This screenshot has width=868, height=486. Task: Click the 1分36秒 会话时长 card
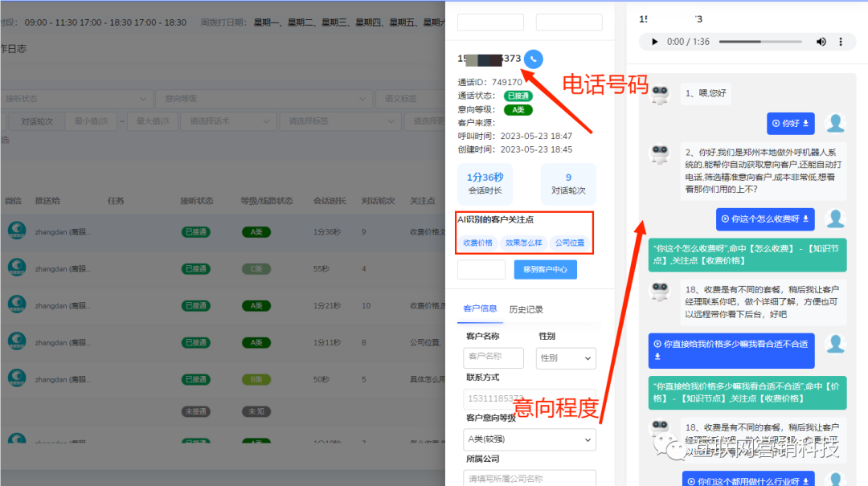coord(485,183)
